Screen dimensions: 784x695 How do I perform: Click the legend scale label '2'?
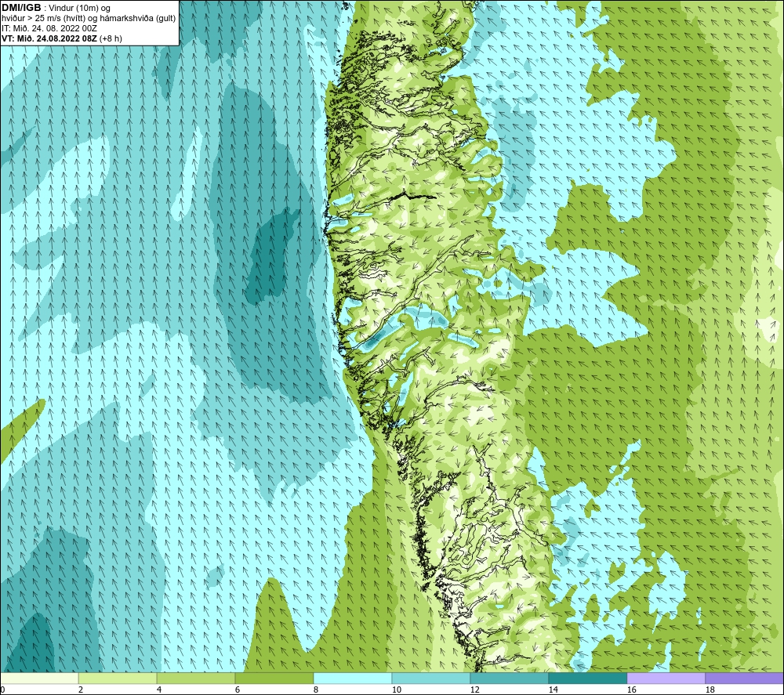[81, 690]
